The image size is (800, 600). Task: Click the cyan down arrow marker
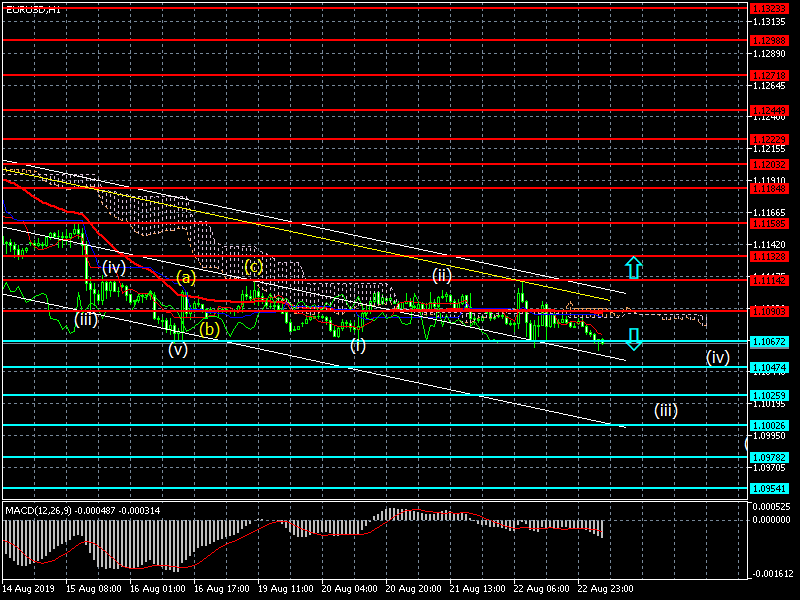coord(633,339)
